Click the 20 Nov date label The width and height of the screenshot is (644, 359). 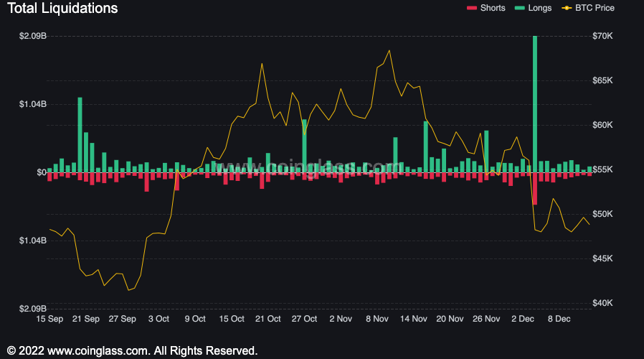450,319
